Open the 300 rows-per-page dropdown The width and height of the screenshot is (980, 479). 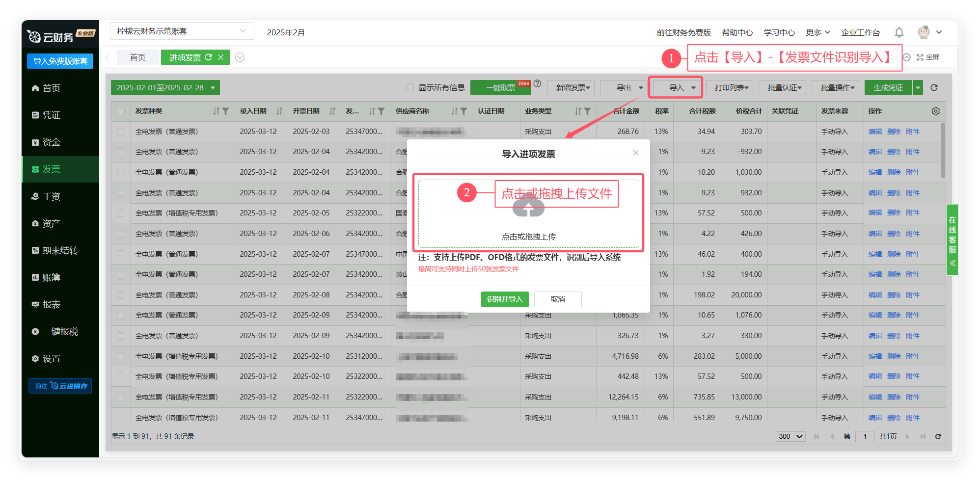[x=790, y=436]
